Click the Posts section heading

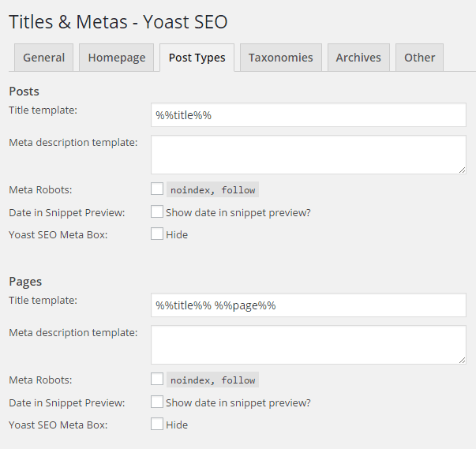pyautogui.click(x=24, y=92)
